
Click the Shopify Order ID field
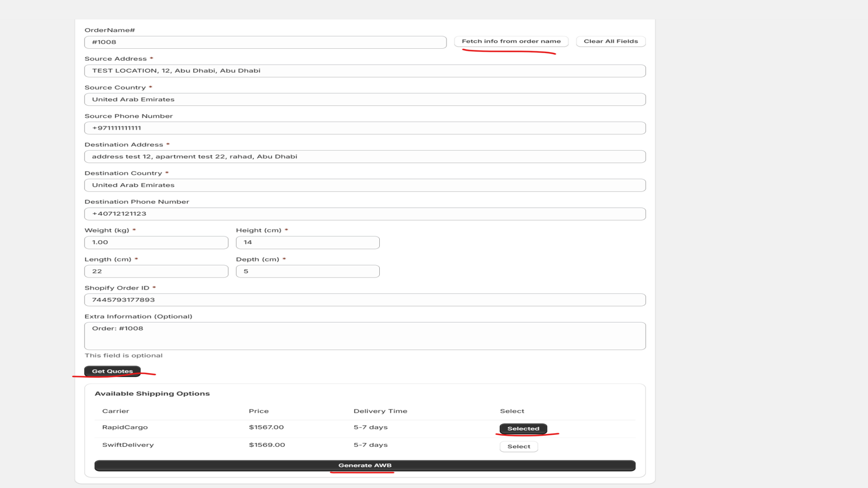click(x=365, y=299)
